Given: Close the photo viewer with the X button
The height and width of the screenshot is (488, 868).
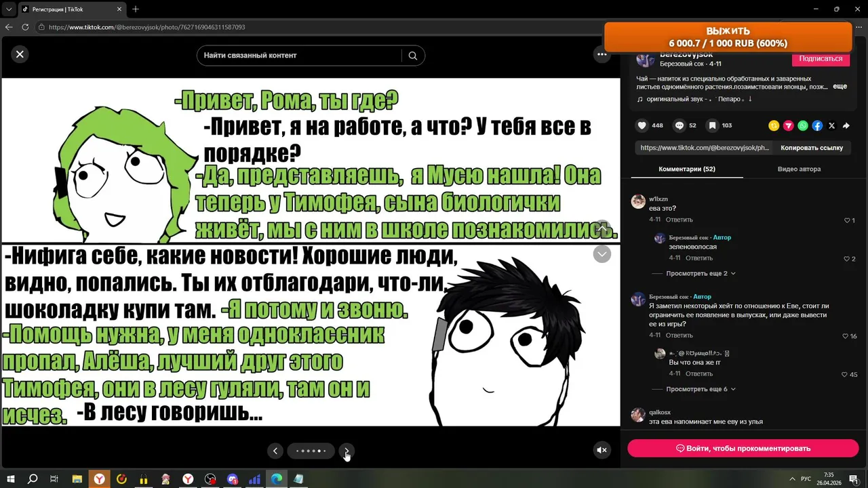Looking at the screenshot, I should pos(20,54).
